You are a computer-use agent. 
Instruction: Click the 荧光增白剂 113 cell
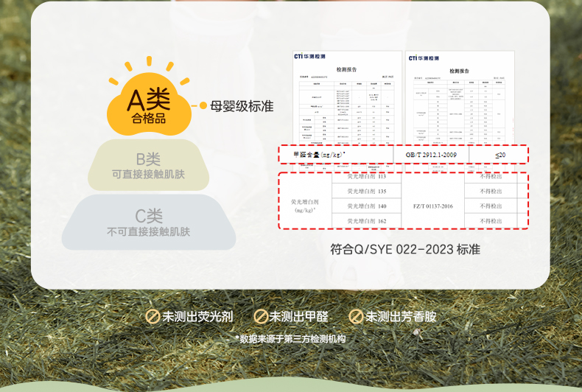tap(367, 177)
